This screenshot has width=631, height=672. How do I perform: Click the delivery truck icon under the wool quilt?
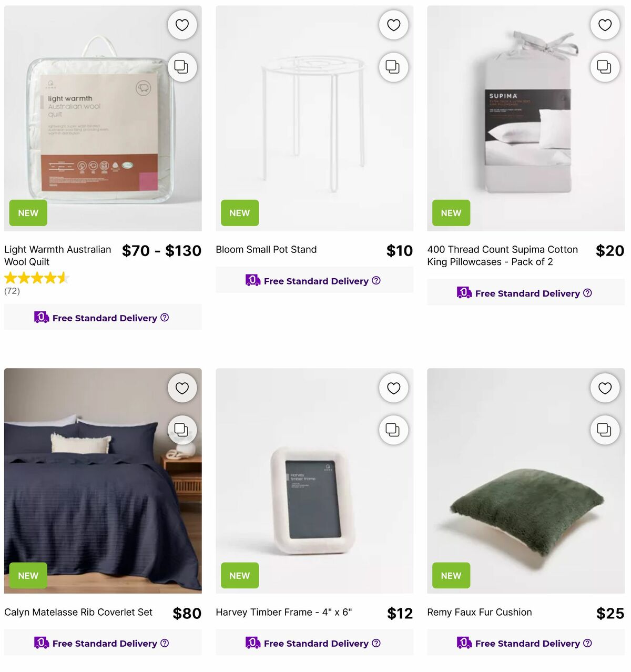point(41,317)
